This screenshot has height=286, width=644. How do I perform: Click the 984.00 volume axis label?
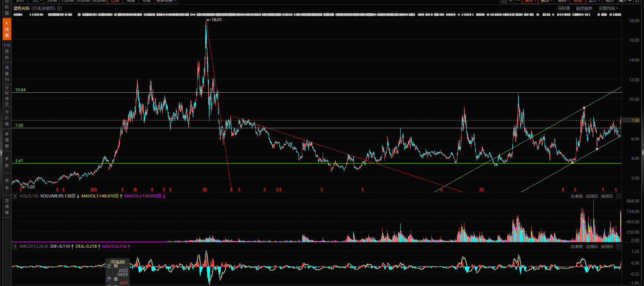click(x=633, y=201)
